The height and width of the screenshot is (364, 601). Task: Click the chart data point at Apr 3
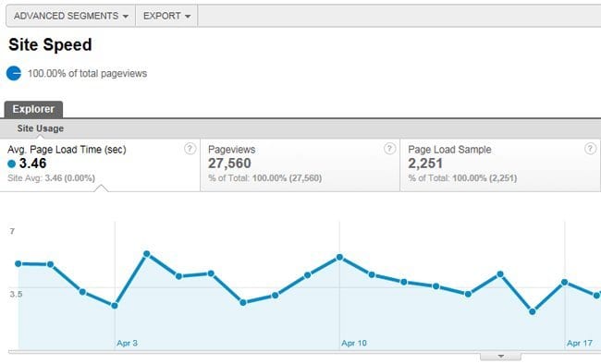(115, 306)
